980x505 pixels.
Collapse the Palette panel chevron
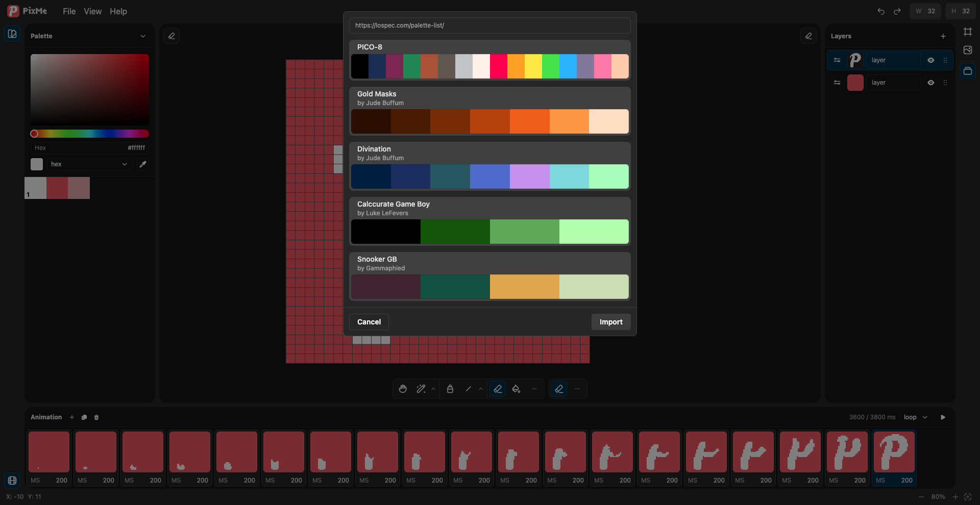coord(143,36)
